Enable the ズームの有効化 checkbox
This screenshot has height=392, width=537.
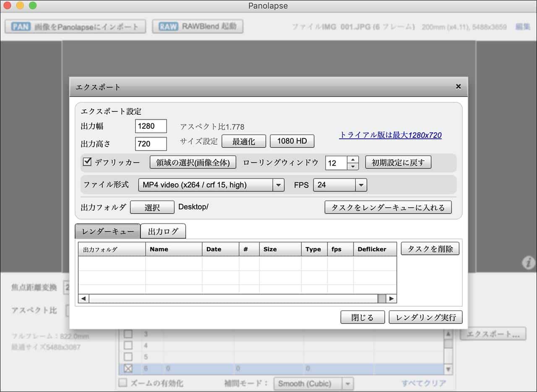pyautogui.click(x=123, y=383)
